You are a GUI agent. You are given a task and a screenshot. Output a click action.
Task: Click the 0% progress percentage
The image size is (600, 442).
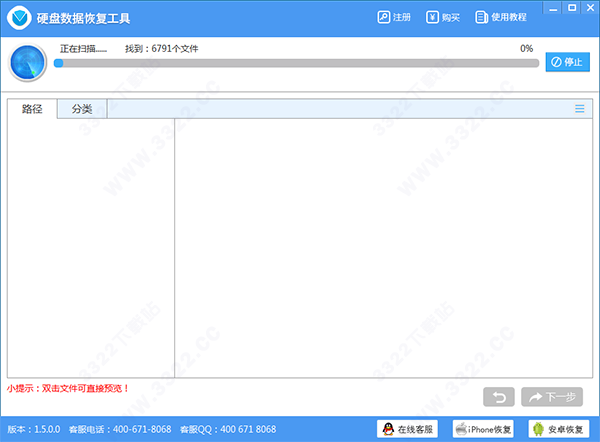[x=527, y=49]
